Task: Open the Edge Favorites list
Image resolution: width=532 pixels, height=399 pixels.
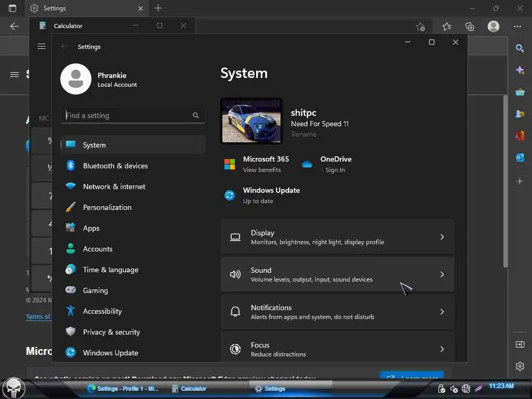Action: pos(447,26)
